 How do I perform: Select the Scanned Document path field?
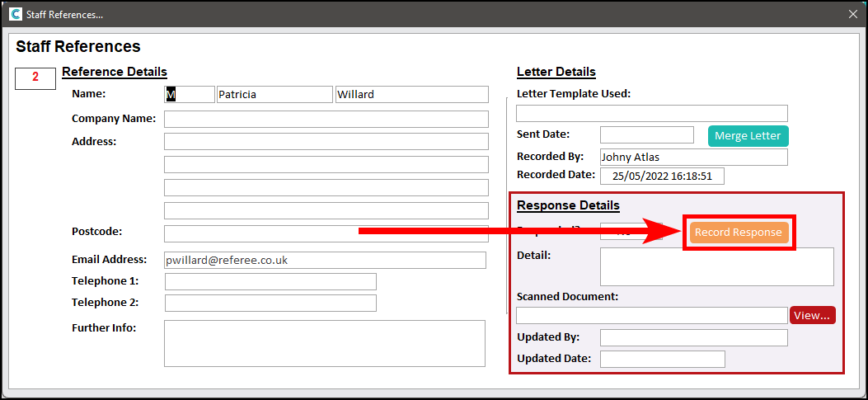(651, 315)
